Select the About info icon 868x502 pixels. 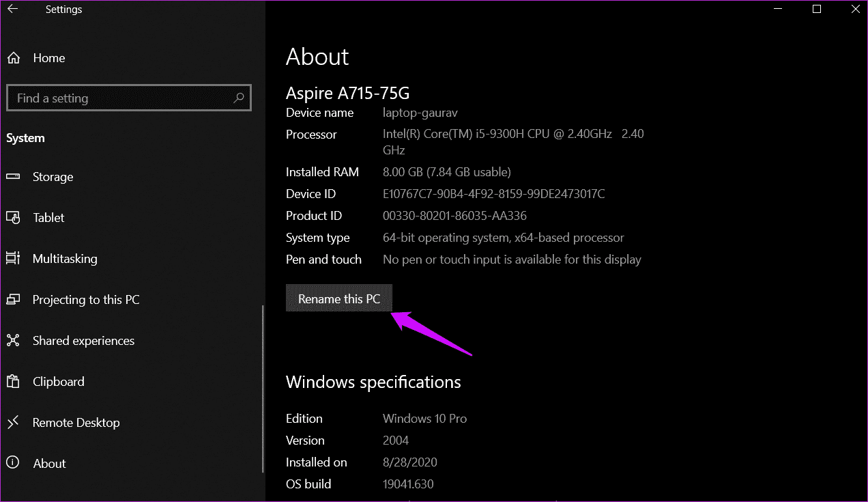coord(13,464)
